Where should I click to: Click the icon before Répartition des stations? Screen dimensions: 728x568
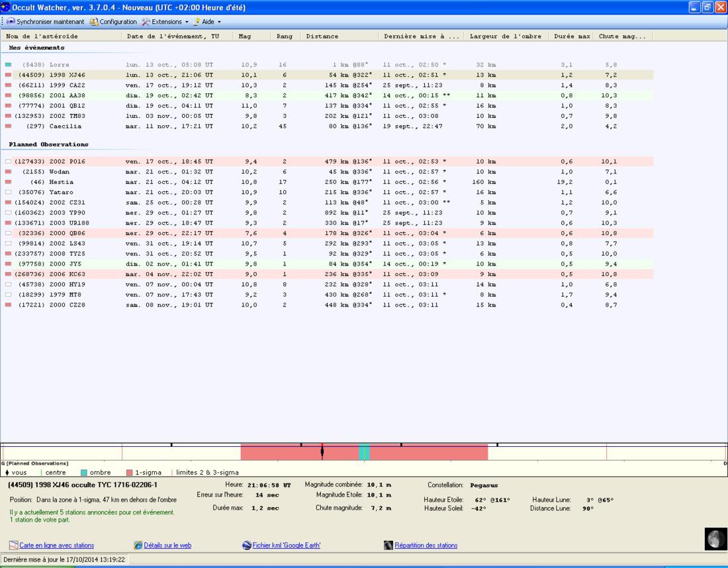(x=388, y=545)
